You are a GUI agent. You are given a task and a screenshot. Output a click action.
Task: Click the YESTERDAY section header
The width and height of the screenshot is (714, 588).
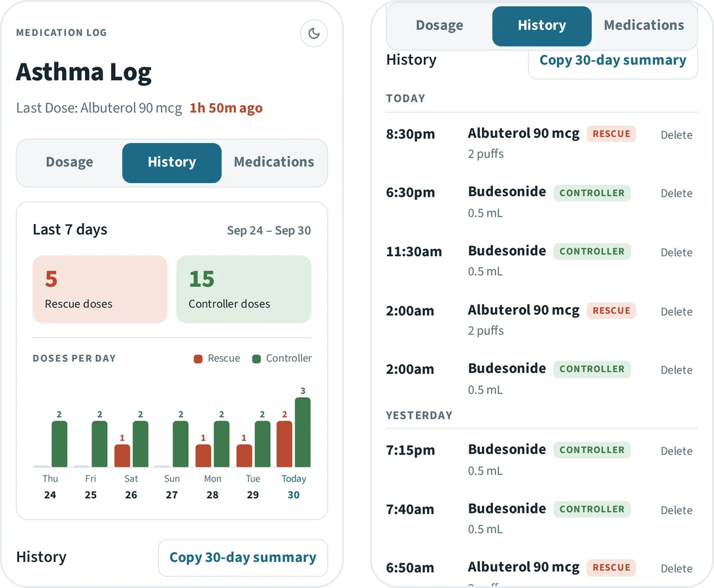(419, 416)
